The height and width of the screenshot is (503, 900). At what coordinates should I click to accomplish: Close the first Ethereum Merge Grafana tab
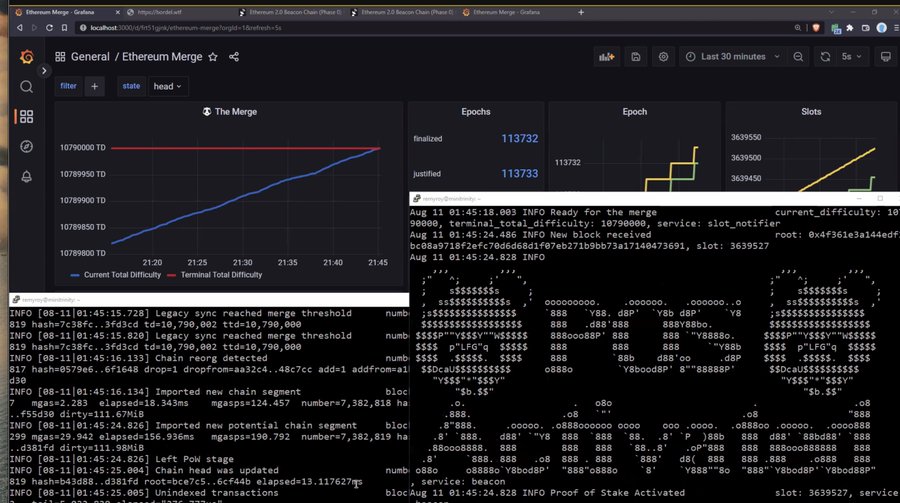pyautogui.click(x=118, y=12)
